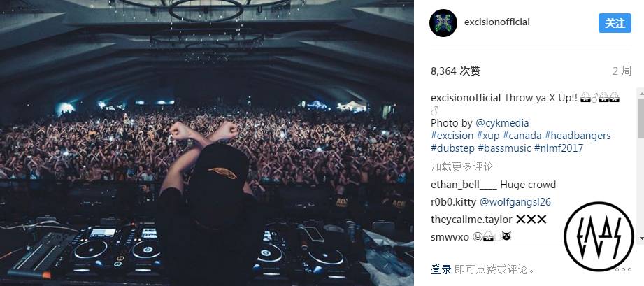Follow excisionofficial with the blue 关注 button
Image resolution: width=644 pixels, height=286 pixels.
coord(615,23)
